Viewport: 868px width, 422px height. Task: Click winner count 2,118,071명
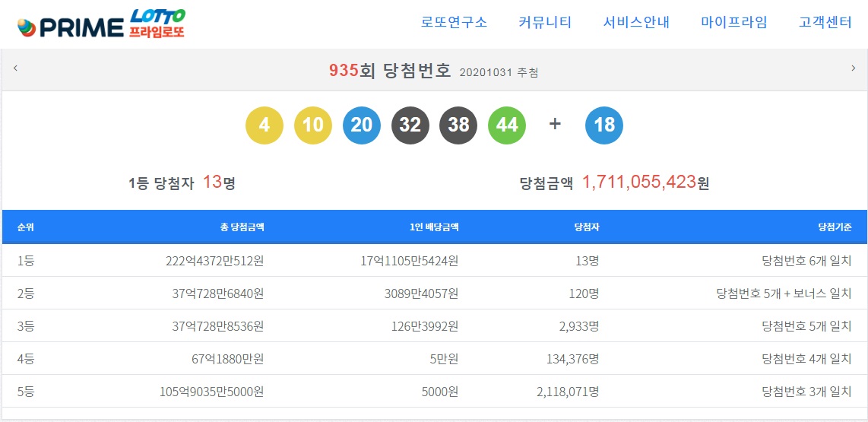(568, 392)
